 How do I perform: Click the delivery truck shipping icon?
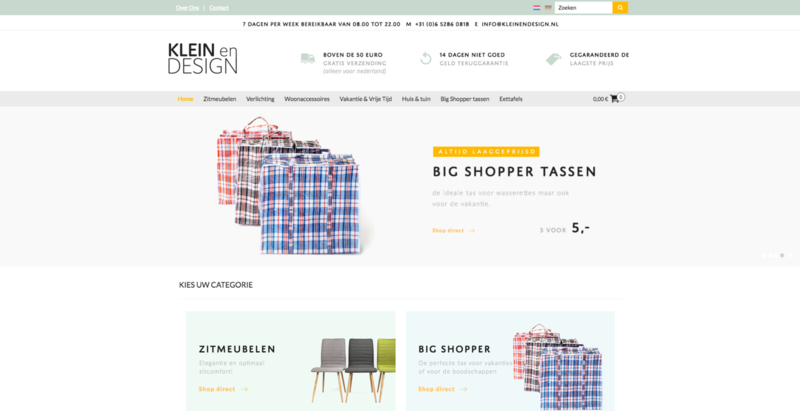coord(308,59)
